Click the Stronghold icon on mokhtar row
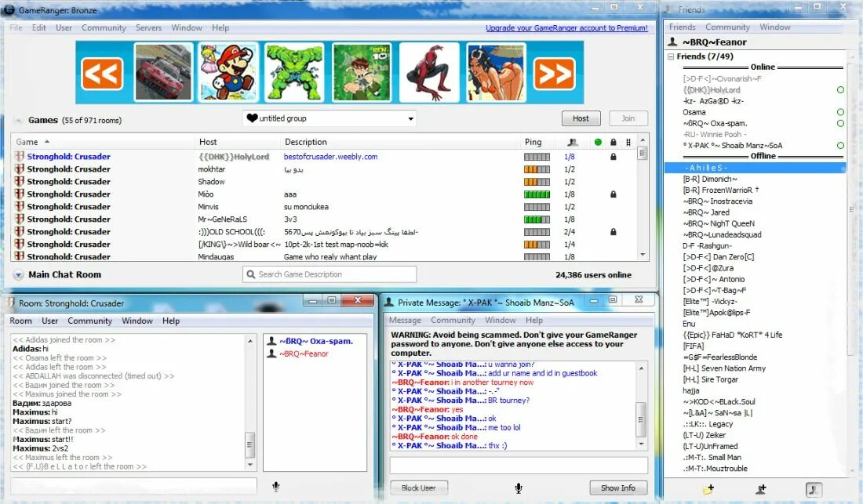 (20, 169)
